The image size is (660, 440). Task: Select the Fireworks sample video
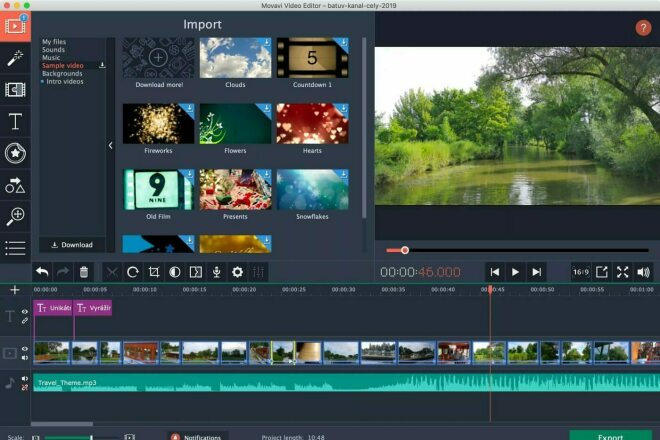pyautogui.click(x=159, y=124)
